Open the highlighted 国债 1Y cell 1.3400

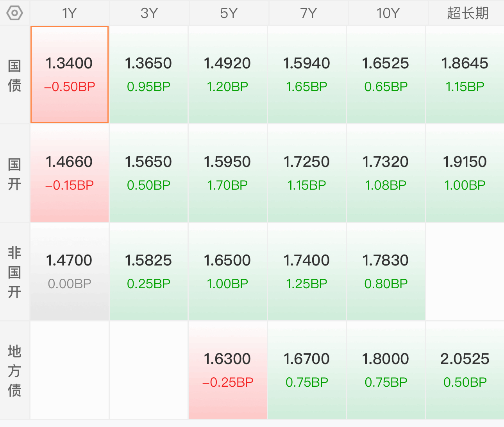tap(70, 75)
